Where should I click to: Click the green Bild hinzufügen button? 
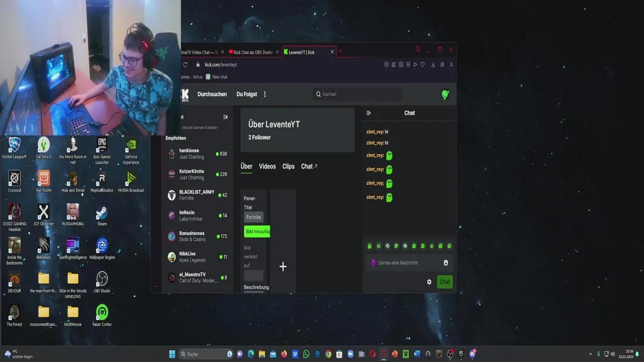point(257,231)
